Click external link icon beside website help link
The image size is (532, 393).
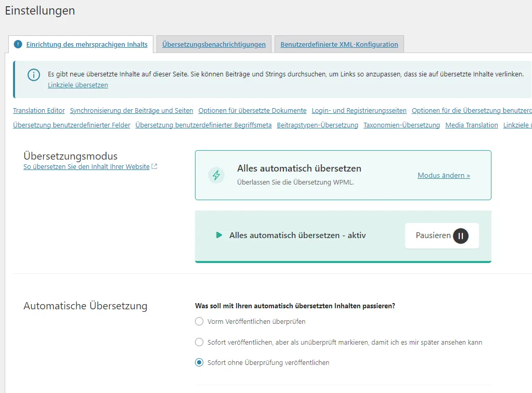point(154,166)
